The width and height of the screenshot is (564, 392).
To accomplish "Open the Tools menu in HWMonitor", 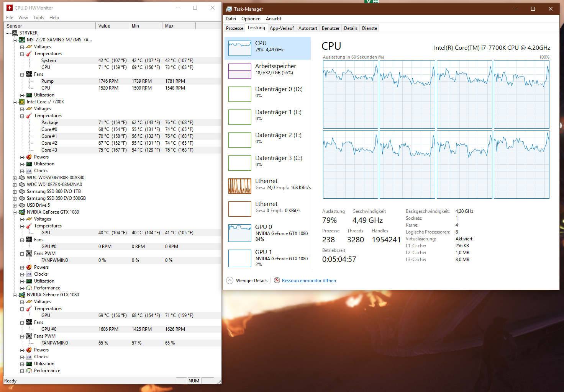I will pyautogui.click(x=39, y=18).
